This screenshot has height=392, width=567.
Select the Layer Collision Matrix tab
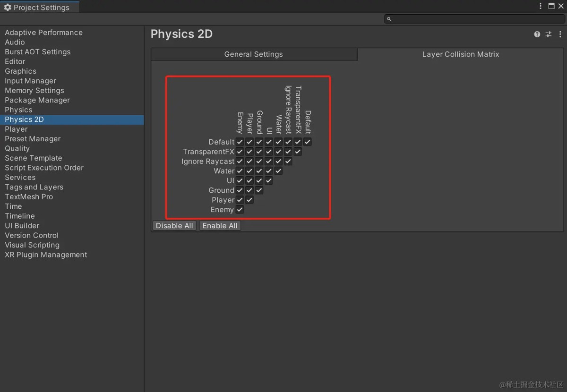tap(461, 54)
